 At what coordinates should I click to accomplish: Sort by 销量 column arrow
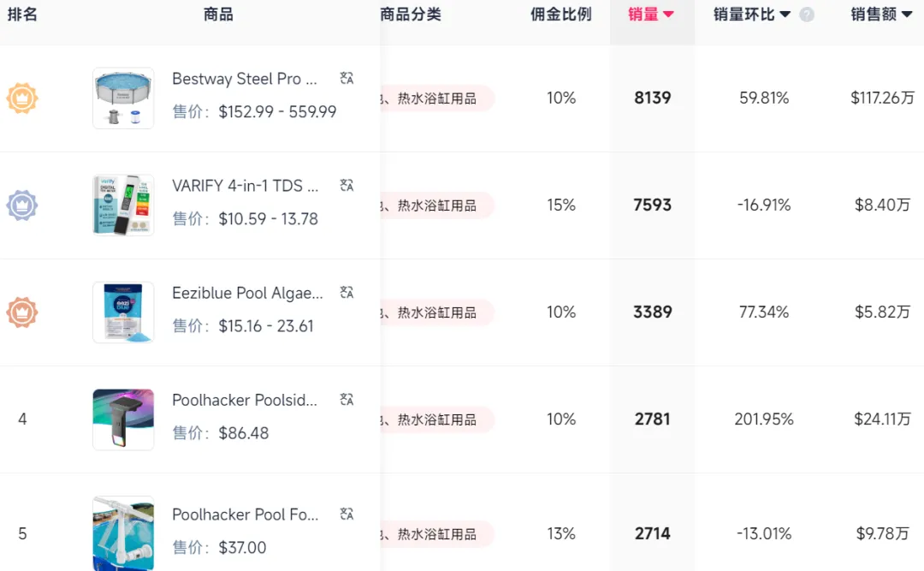668,15
